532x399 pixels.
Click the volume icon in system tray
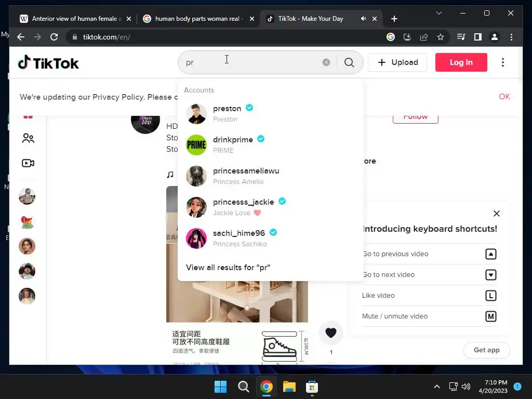tap(466, 387)
